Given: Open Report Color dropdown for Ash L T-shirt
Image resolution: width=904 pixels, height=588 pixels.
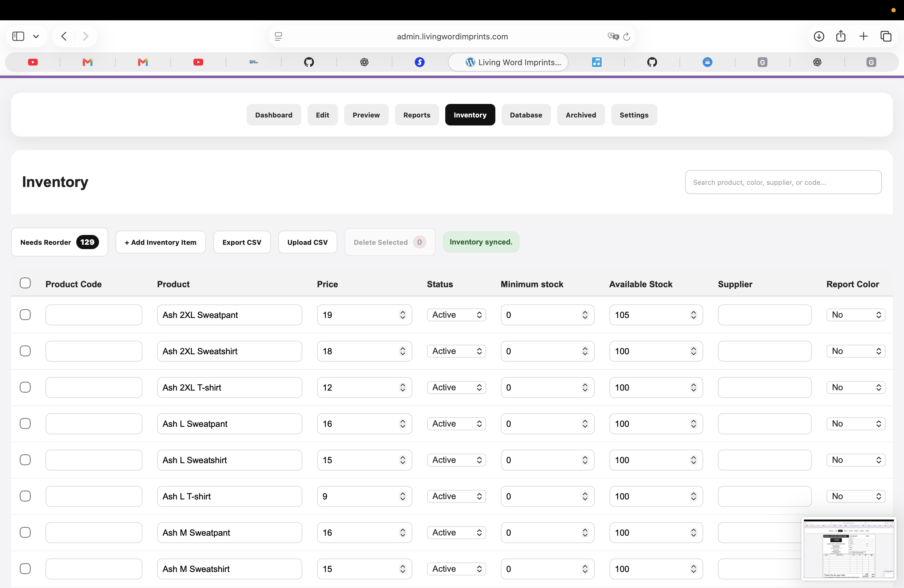Looking at the screenshot, I should click(856, 496).
